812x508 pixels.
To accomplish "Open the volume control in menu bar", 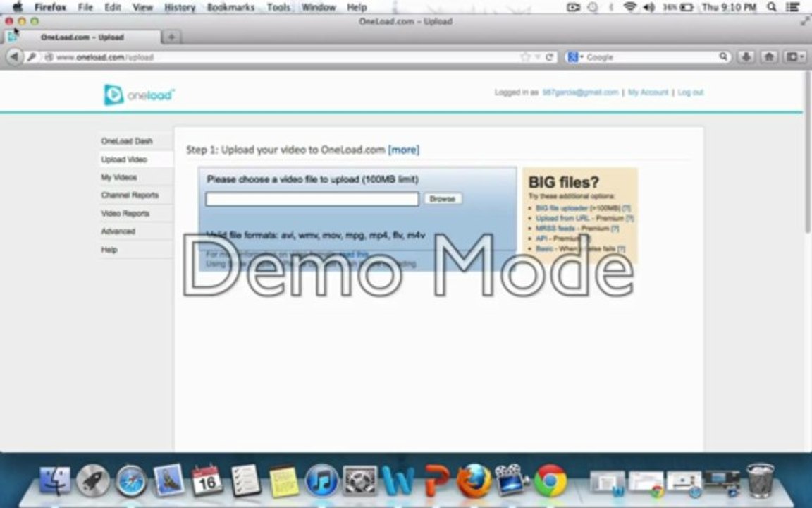I will pos(648,7).
